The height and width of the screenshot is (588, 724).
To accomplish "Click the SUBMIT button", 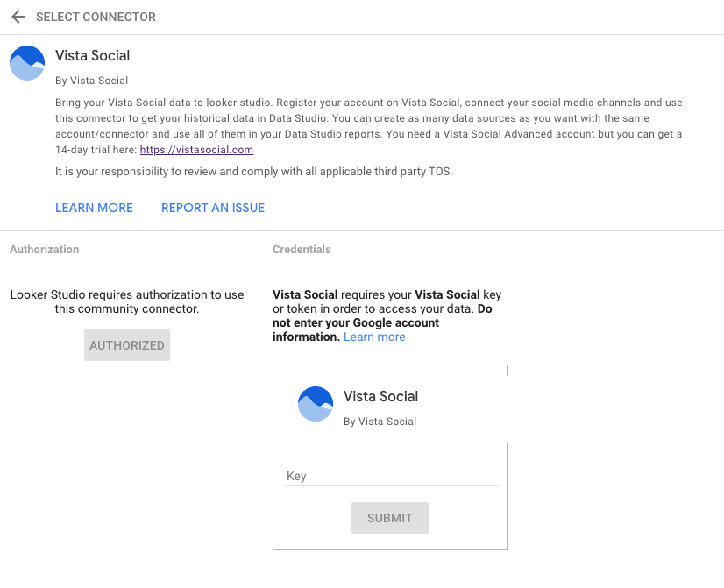I will coord(390,518).
